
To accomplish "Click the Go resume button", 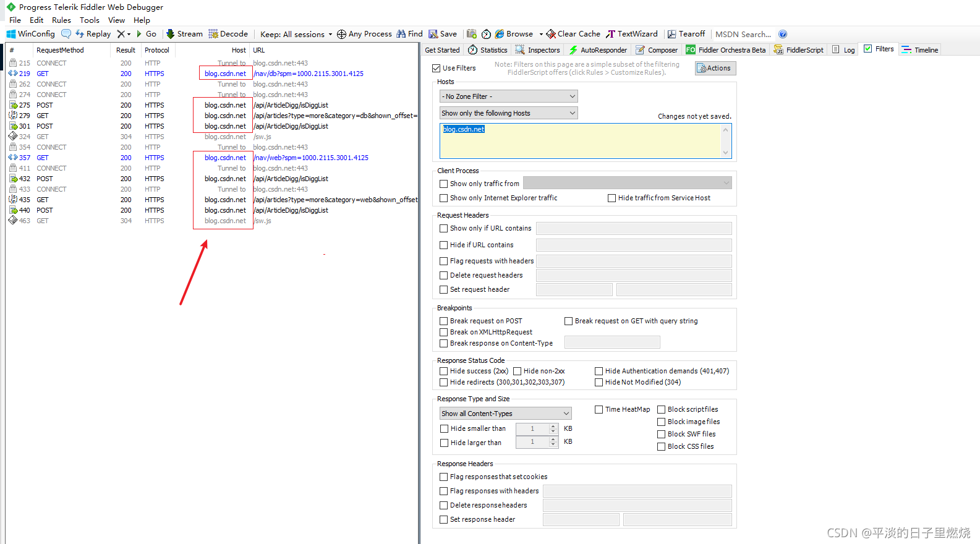I will point(147,34).
